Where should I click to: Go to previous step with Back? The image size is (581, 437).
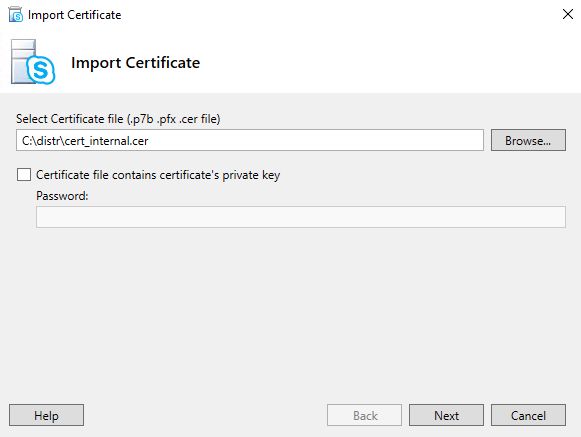pyautogui.click(x=365, y=416)
